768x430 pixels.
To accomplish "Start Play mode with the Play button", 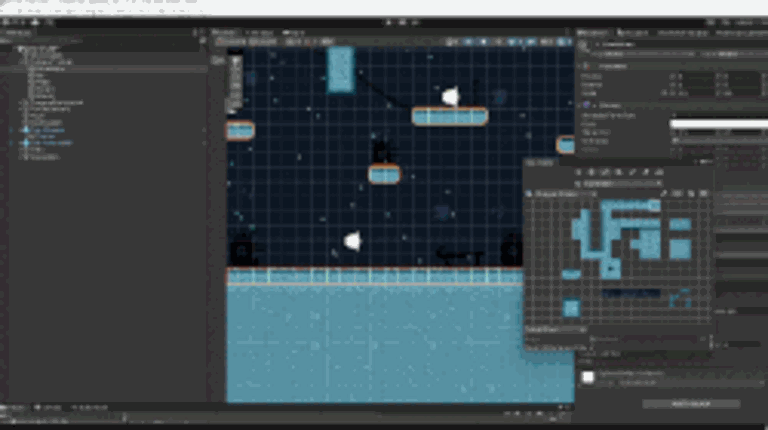I will (388, 23).
